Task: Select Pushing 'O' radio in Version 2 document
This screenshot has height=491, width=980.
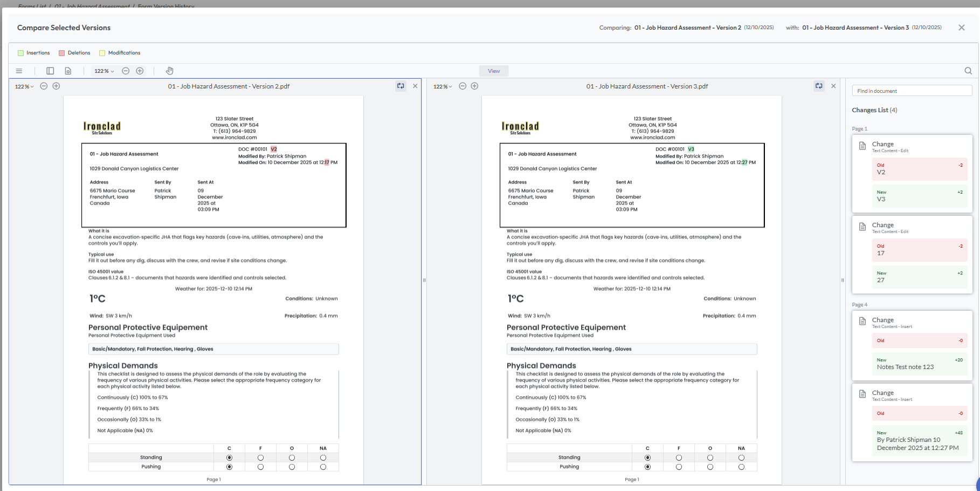Action: (292, 467)
